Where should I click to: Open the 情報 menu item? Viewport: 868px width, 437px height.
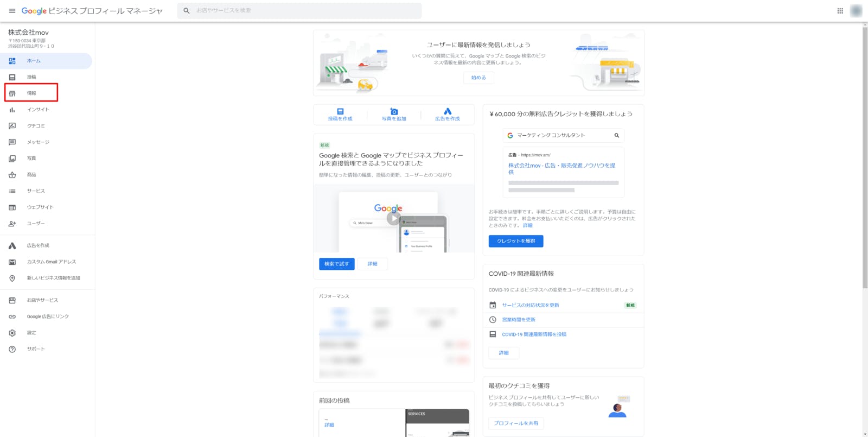point(31,93)
